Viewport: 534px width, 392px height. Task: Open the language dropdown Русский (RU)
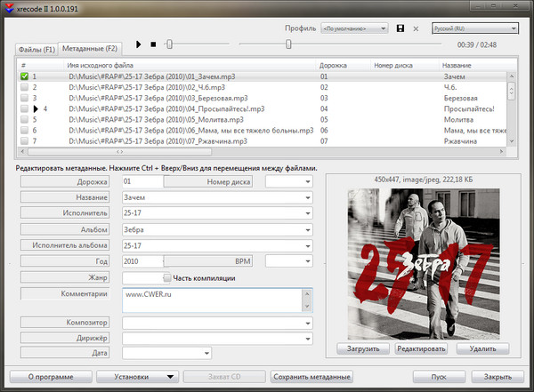[x=473, y=28]
